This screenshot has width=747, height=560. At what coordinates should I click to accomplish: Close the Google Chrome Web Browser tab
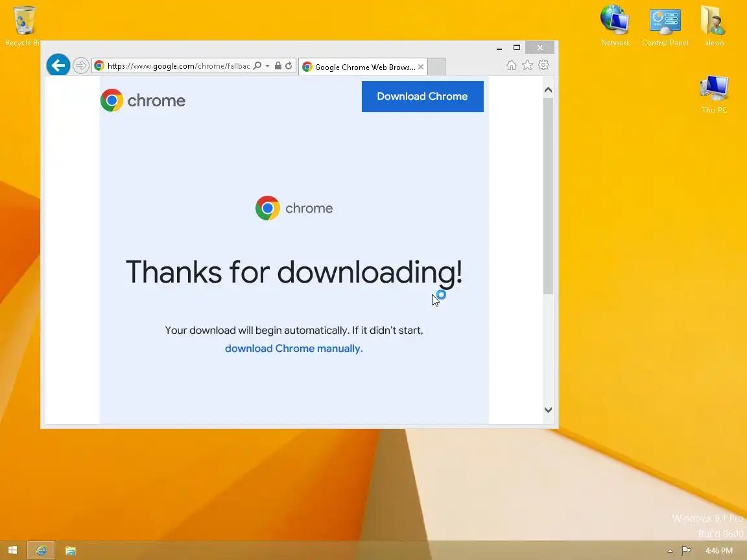click(421, 67)
